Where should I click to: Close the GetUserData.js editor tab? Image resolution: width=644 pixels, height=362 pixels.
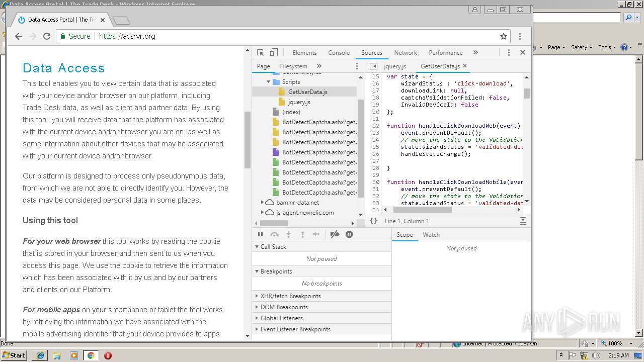coord(465,66)
